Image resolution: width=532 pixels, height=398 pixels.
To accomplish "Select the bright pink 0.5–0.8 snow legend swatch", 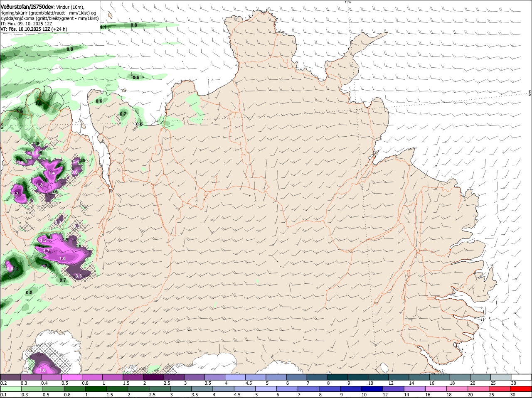I will coord(72,377).
